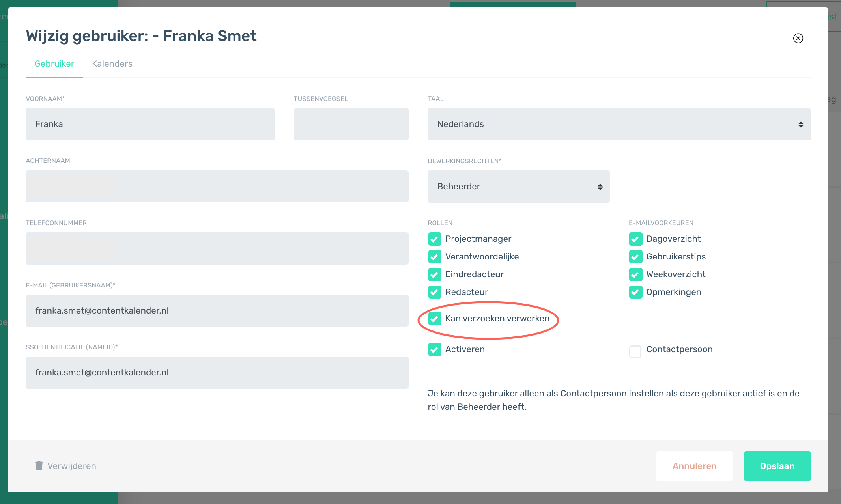Viewport: 841px width, 504px height.
Task: Click the Beheerder dropdown arrow icon
Action: (x=600, y=187)
